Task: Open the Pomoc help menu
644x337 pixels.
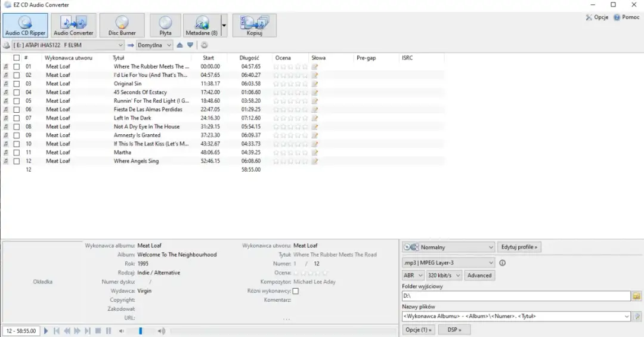Action: point(626,17)
